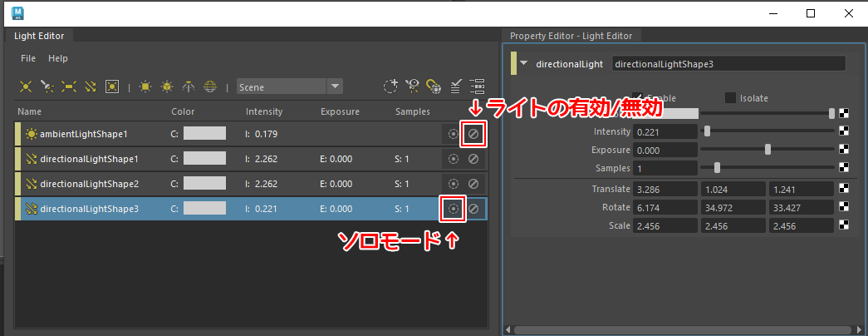
Task: Disable ambientLightShape1 with its enable/disable toggle
Action: pos(473,134)
